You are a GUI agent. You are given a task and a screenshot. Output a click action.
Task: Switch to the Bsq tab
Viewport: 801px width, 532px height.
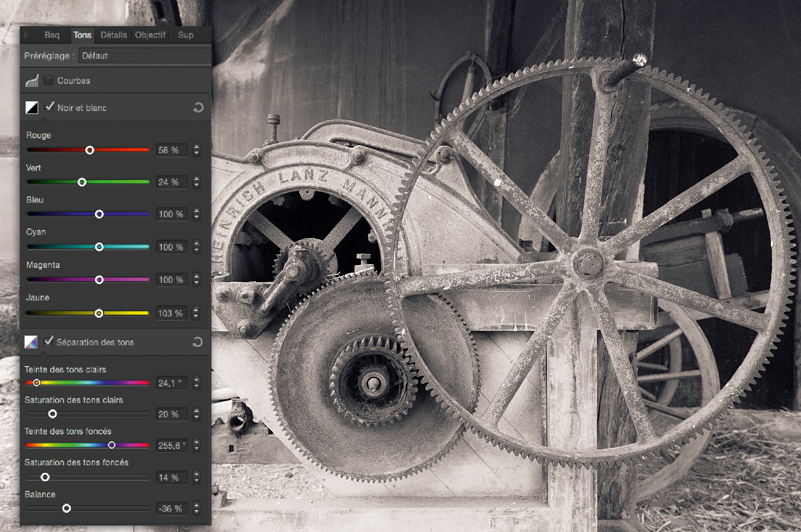(52, 35)
